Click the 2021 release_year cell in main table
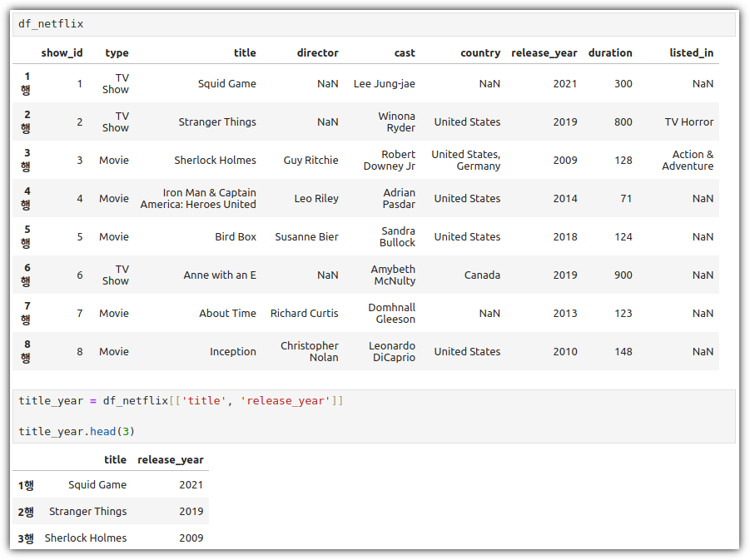750x560 pixels. 565,84
